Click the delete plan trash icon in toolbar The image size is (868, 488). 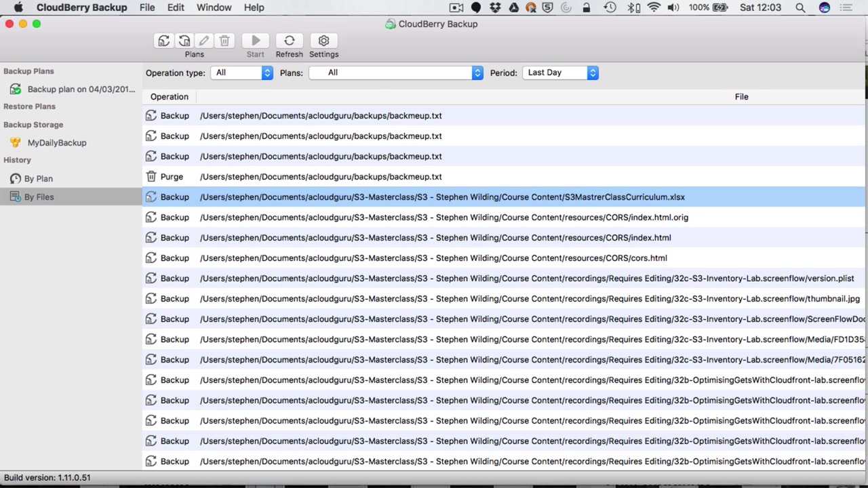pyautogui.click(x=224, y=41)
